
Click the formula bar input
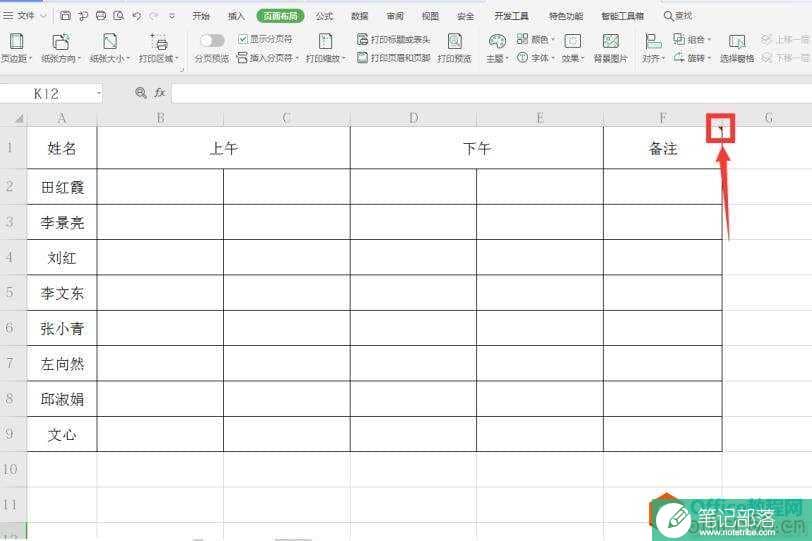coord(491,93)
